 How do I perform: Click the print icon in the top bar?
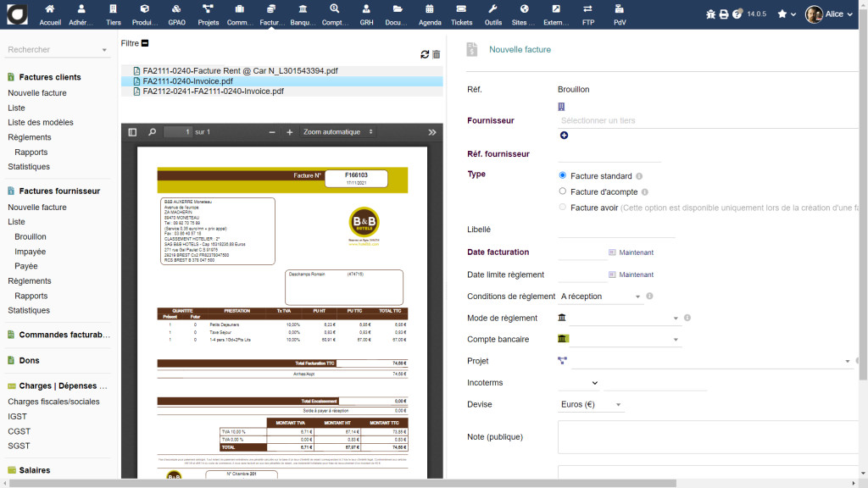pos(723,14)
